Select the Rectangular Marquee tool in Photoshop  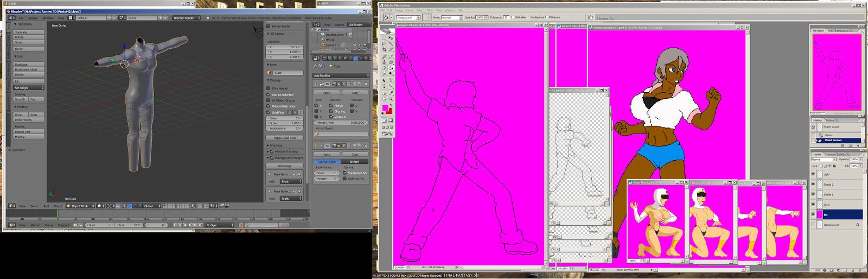(x=384, y=37)
